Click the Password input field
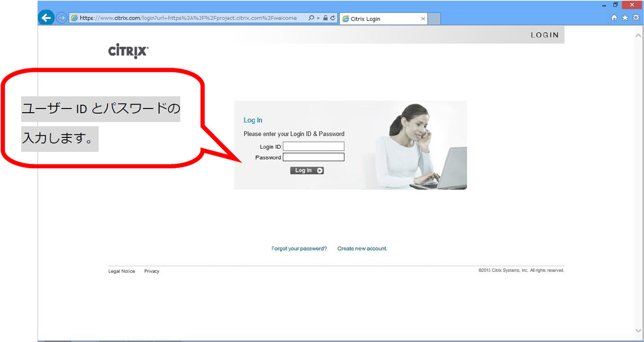 pos(313,157)
